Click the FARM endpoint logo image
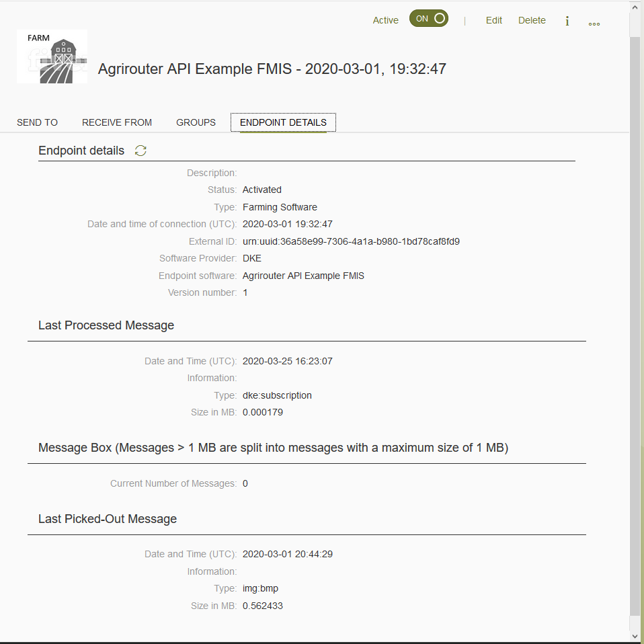Viewport: 644px width, 644px height. (52, 56)
